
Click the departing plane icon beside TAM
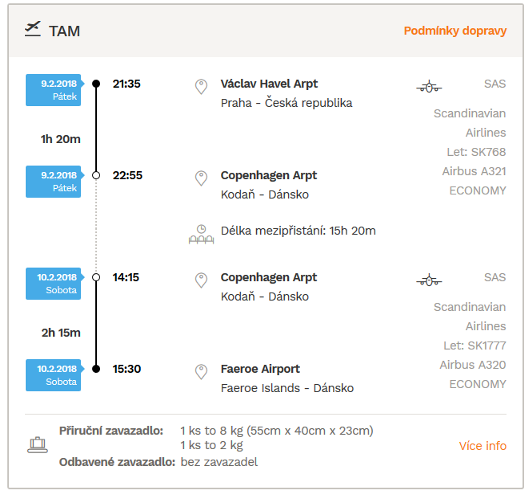[33, 29]
